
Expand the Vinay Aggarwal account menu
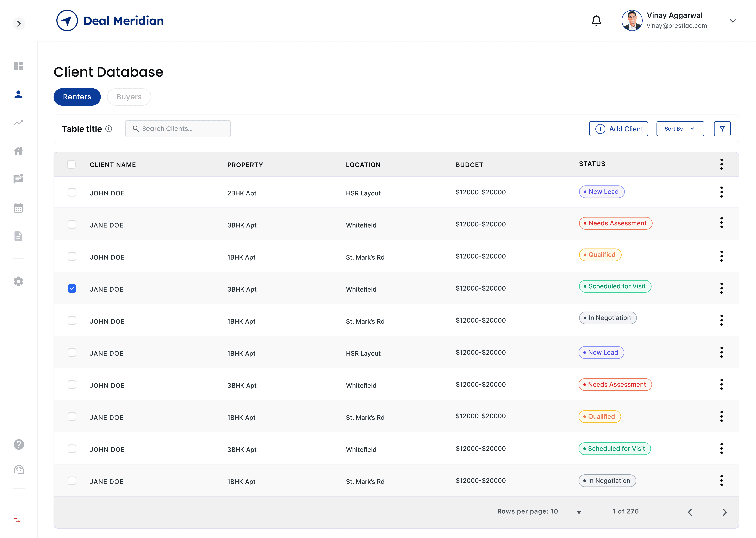733,21
